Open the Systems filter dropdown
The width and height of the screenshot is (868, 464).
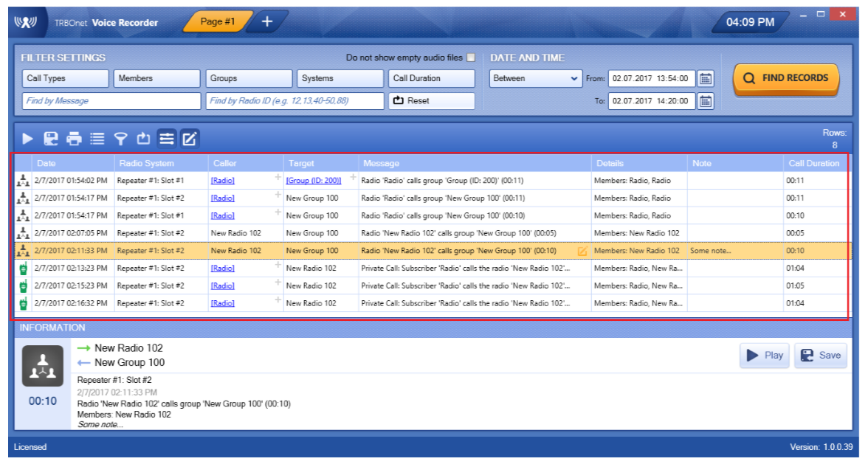click(340, 78)
